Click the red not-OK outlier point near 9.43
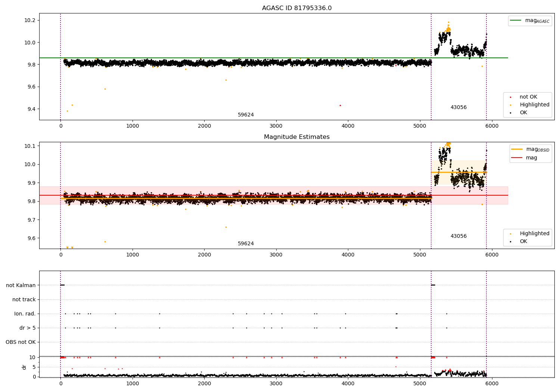560x392 pixels. (340, 105)
